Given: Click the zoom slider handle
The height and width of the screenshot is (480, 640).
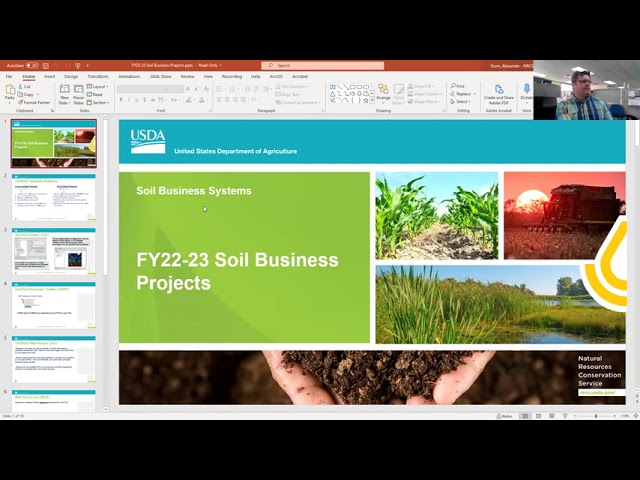Looking at the screenshot, I should 596,416.
